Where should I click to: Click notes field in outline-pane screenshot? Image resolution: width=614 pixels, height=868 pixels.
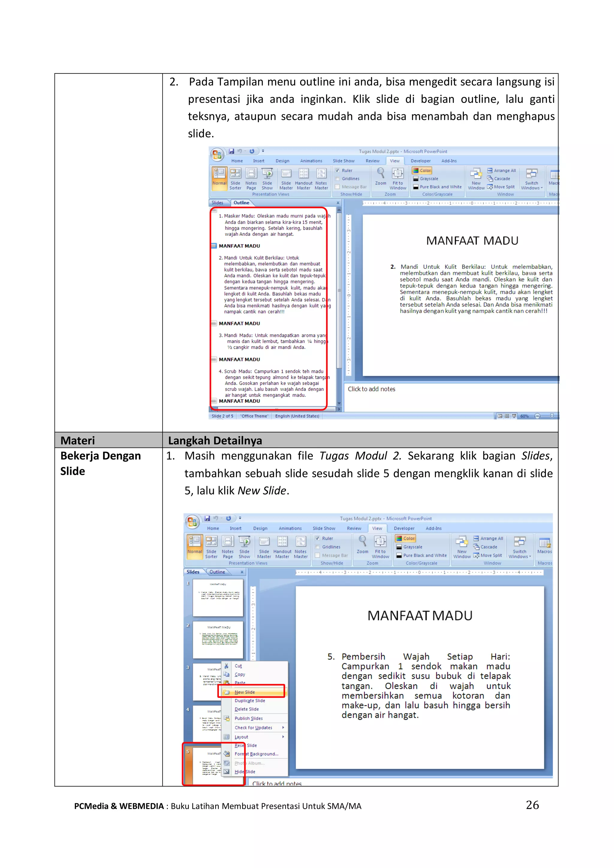click(452, 397)
